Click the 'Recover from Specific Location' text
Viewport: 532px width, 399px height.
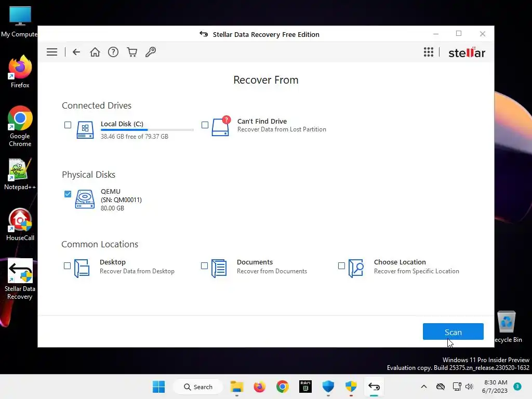tap(416, 271)
